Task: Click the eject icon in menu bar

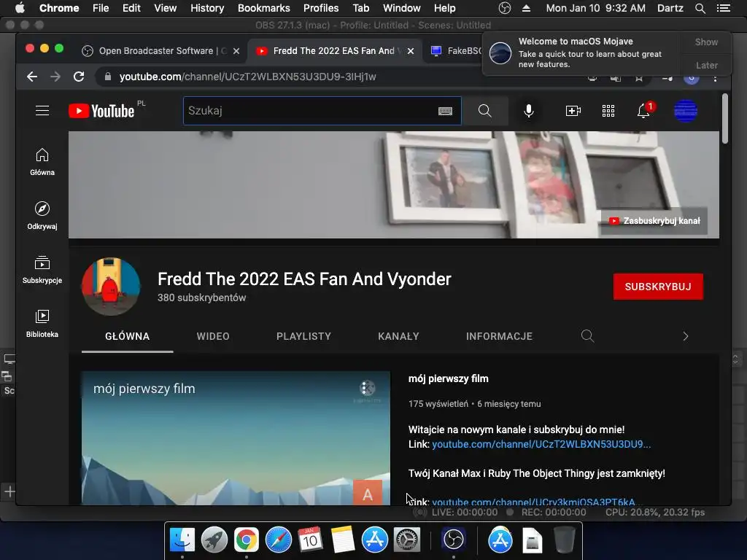Action: click(526, 8)
